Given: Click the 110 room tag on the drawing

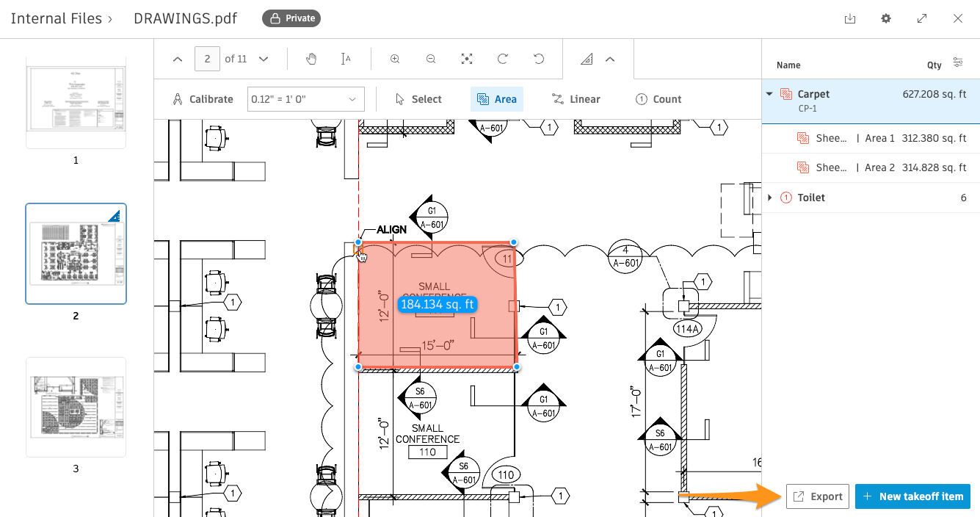Looking at the screenshot, I should coord(427,452).
